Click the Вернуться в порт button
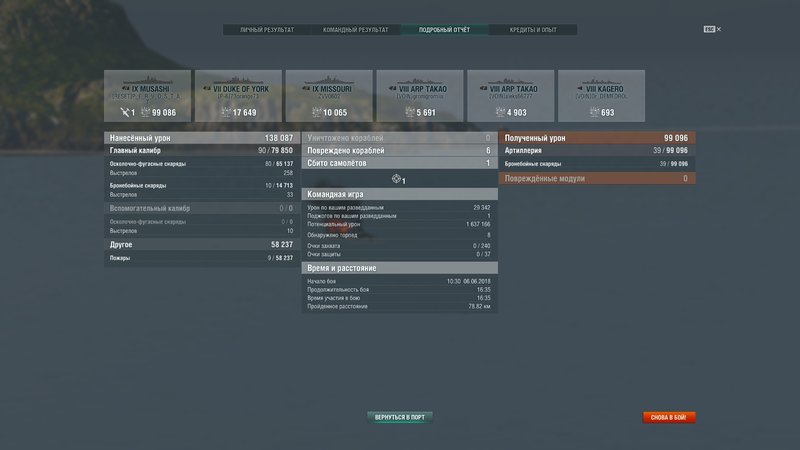Image resolution: width=800 pixels, height=450 pixels. point(399,417)
